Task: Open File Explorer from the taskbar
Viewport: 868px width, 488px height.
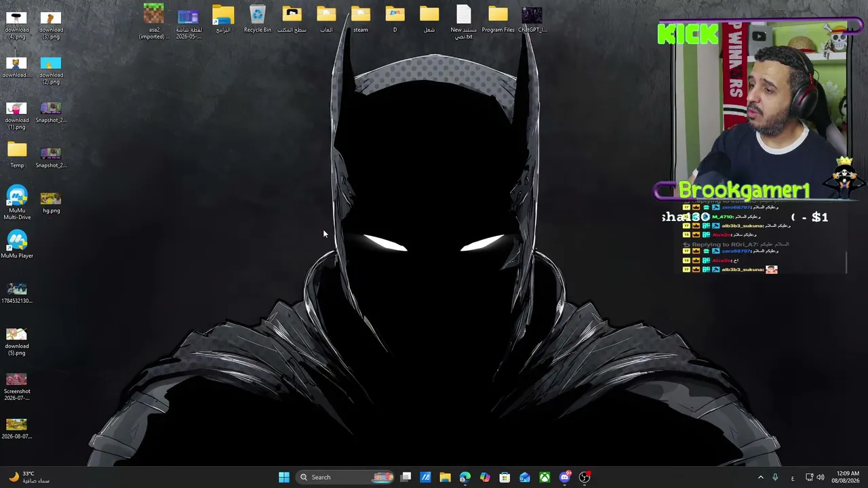Action: coord(445,477)
